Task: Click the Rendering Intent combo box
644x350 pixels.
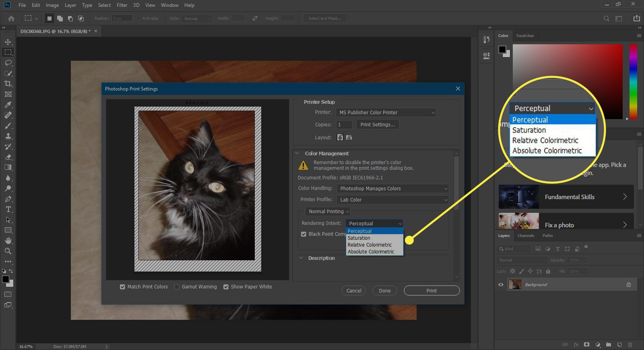Action: 374,223
